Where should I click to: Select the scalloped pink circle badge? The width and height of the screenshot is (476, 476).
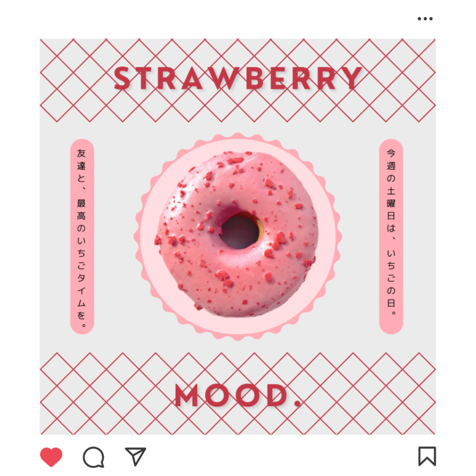pos(238,237)
